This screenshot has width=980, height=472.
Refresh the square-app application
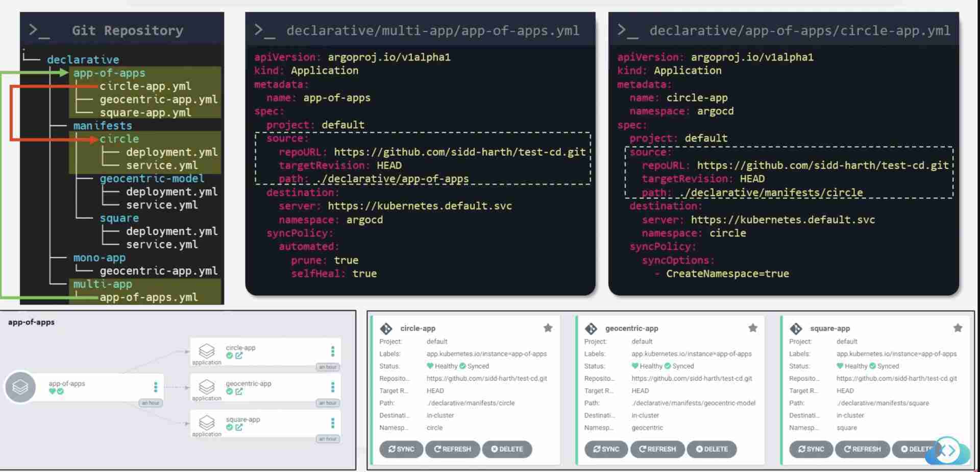point(863,449)
